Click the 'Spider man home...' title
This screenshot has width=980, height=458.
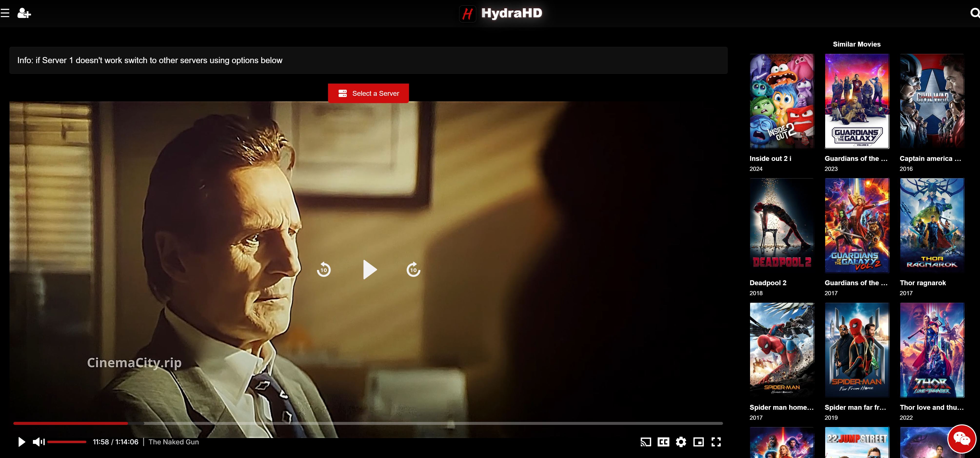click(x=782, y=407)
